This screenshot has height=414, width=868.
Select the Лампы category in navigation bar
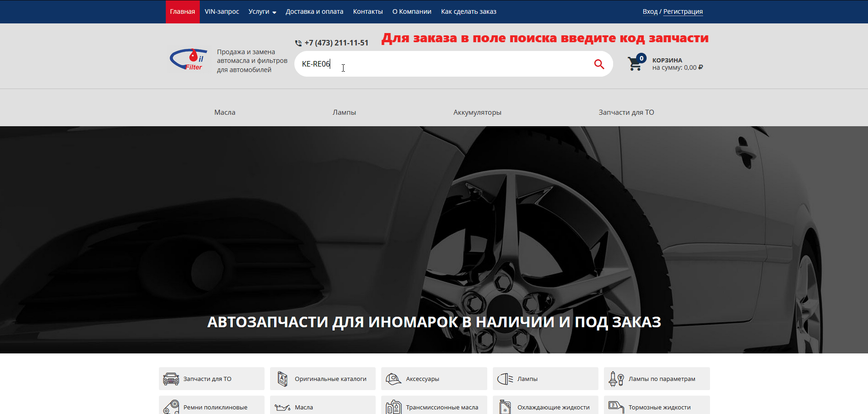344,112
